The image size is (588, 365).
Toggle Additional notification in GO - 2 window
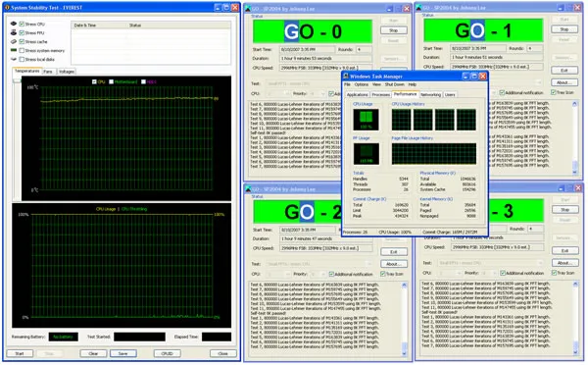click(331, 274)
